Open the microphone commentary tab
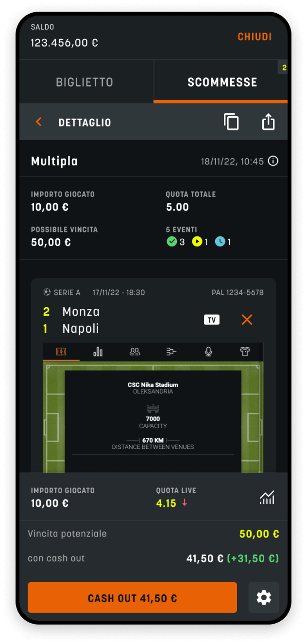 [x=208, y=352]
